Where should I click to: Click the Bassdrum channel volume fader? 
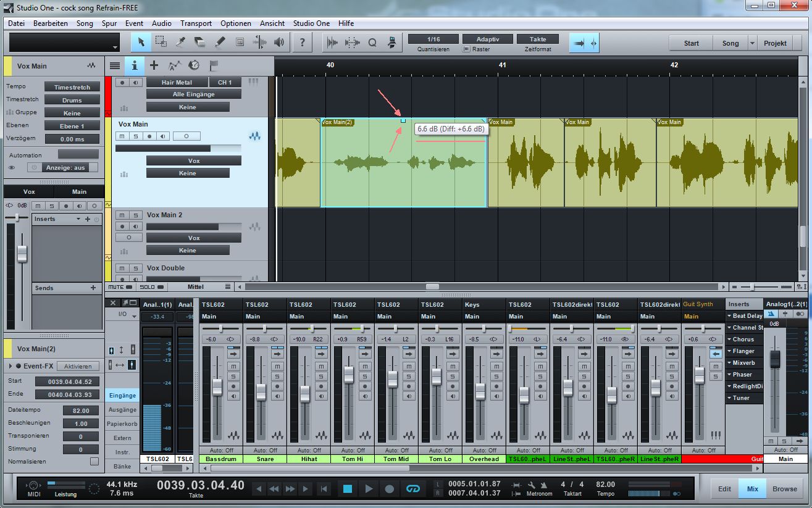tap(217, 387)
